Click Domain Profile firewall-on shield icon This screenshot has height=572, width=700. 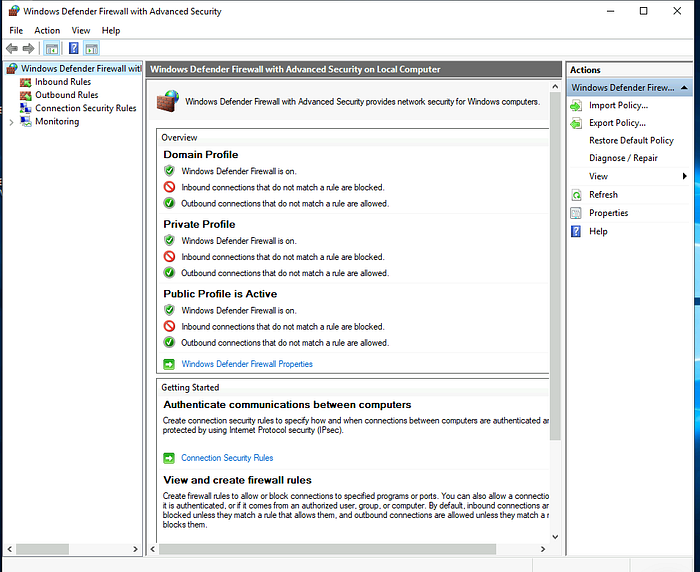169,171
